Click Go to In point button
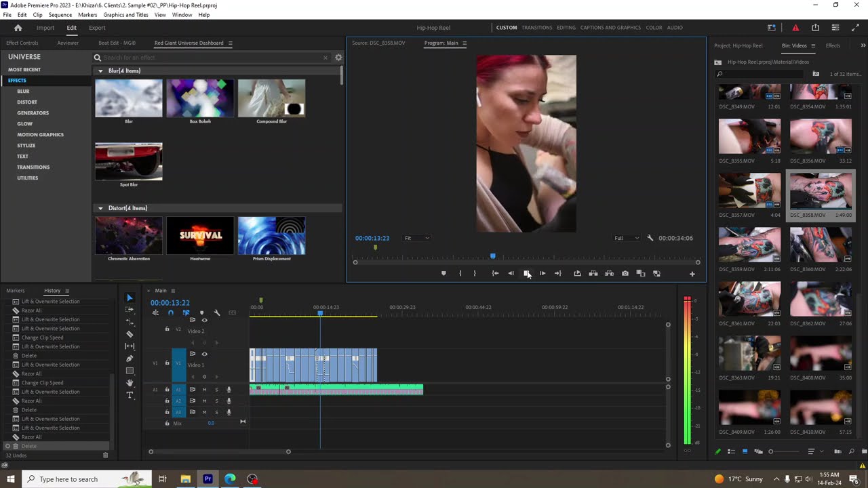Image resolution: width=868 pixels, height=488 pixels. pyautogui.click(x=495, y=273)
